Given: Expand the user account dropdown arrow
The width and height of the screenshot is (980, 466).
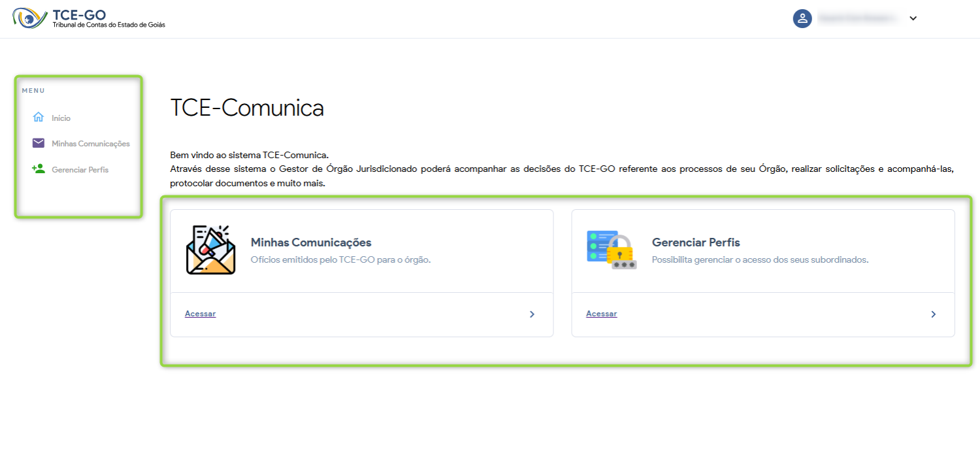Looking at the screenshot, I should coord(913,18).
